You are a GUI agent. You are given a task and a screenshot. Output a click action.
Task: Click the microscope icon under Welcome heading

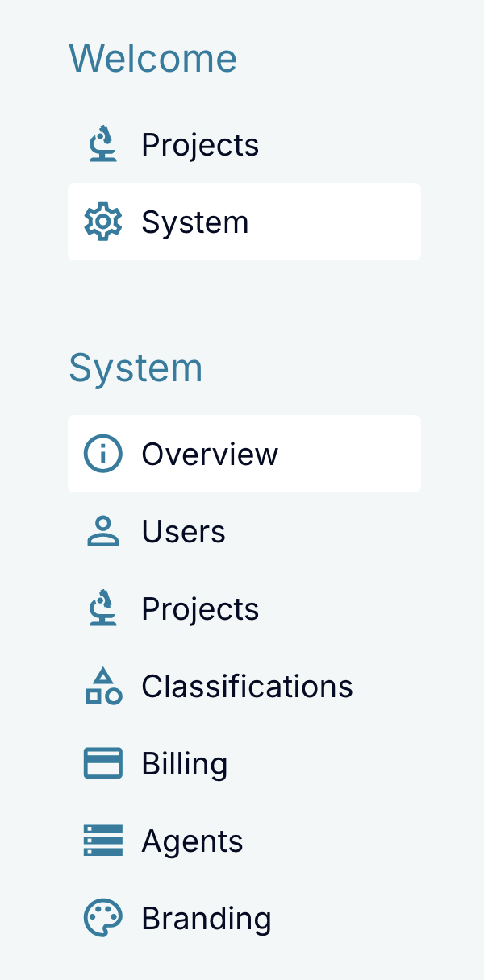103,144
